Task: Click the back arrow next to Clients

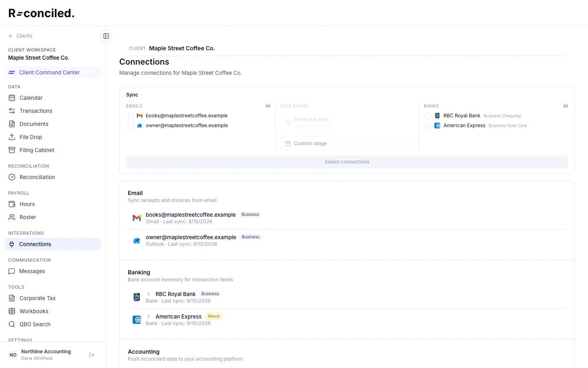Action: 11,36
